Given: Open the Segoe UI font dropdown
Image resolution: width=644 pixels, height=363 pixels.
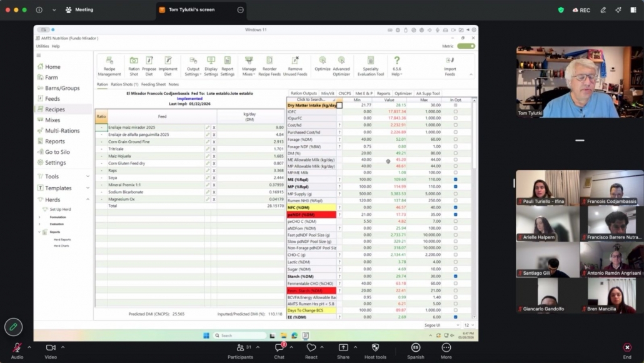Looking at the screenshot, I should click(x=441, y=325).
